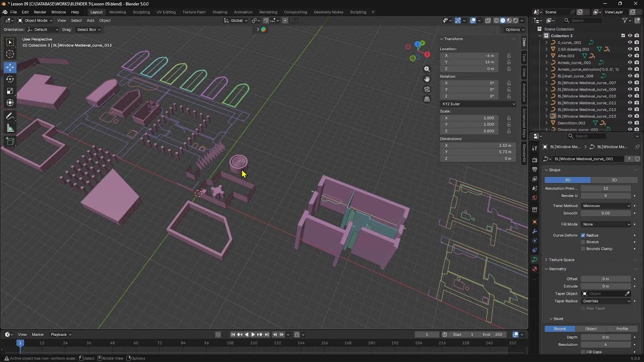Open the Add menu in viewport header
Viewport: 644px width, 362px height.
tap(91, 21)
